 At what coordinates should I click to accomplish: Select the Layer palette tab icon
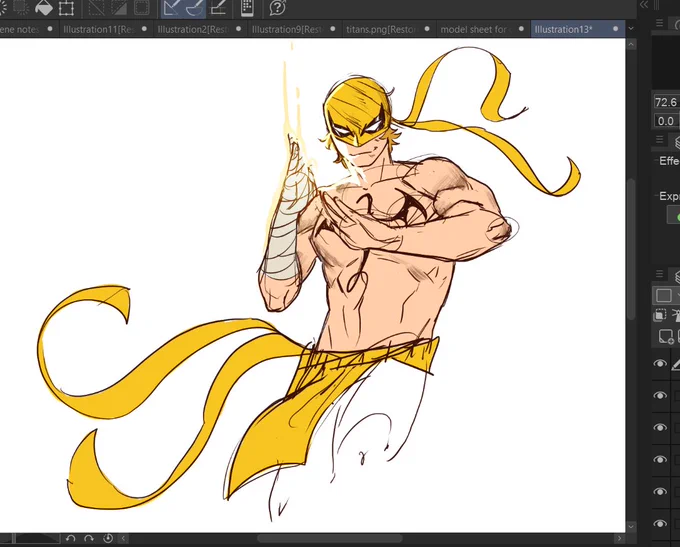point(677,276)
